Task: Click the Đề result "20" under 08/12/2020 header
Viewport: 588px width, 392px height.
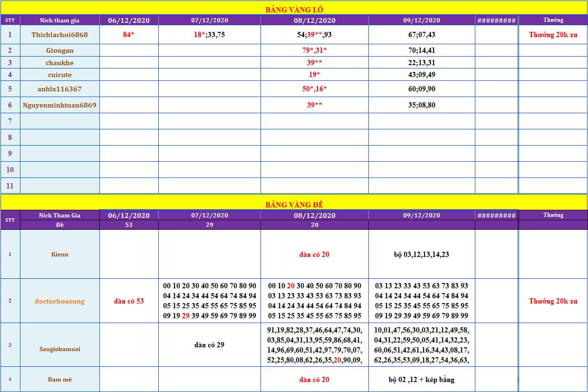Action: tap(315, 225)
